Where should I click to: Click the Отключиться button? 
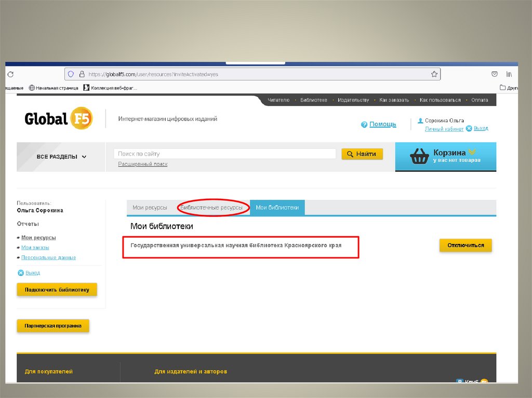[x=465, y=245]
